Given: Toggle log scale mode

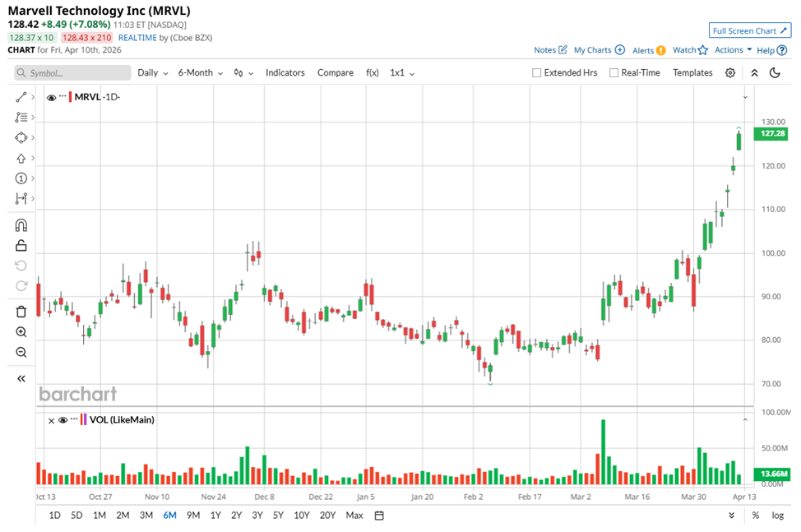Looking at the screenshot, I should [x=777, y=516].
